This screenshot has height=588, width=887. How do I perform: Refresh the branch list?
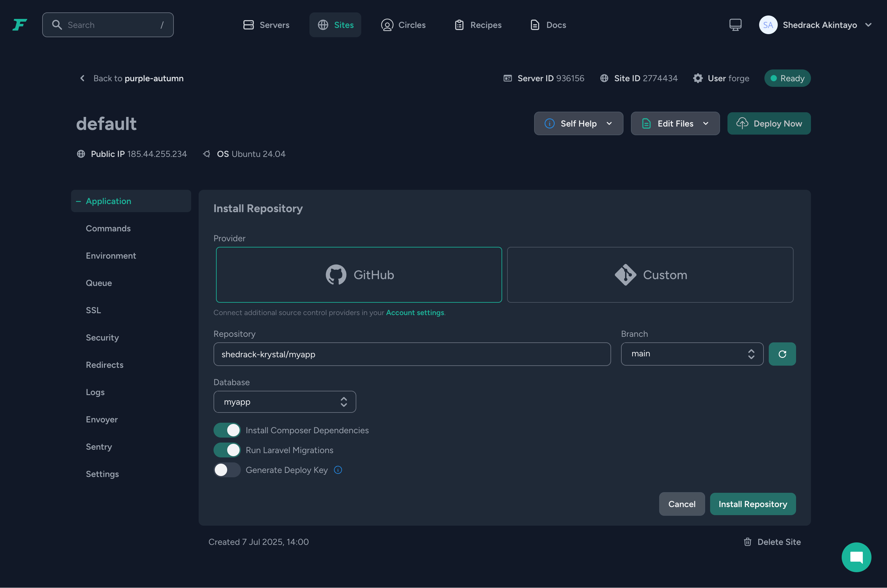(x=782, y=354)
